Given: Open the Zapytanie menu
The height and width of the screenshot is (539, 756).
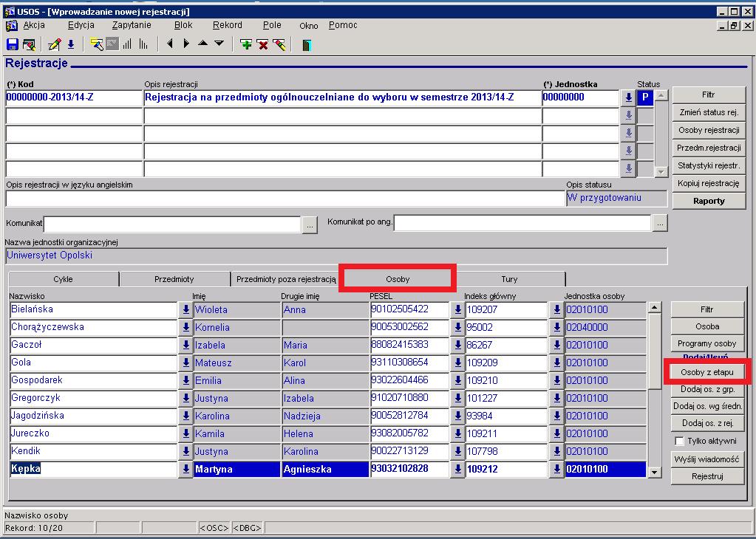Looking at the screenshot, I should click(132, 25).
